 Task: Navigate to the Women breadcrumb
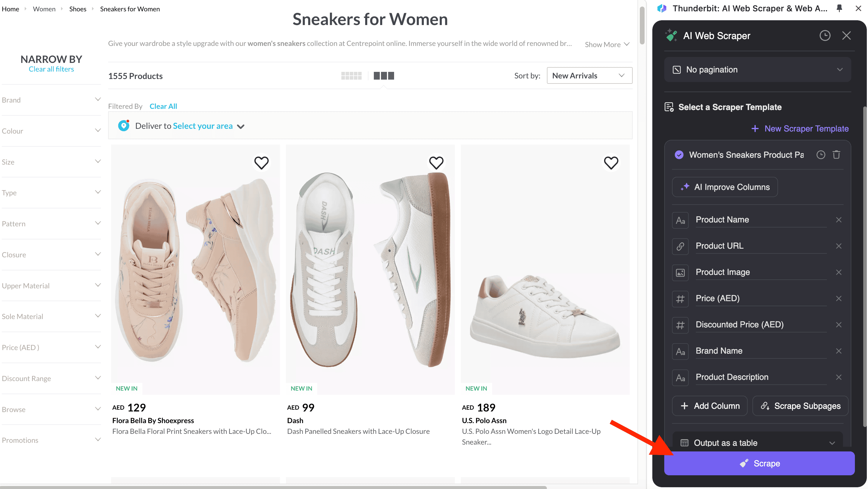[x=44, y=9]
